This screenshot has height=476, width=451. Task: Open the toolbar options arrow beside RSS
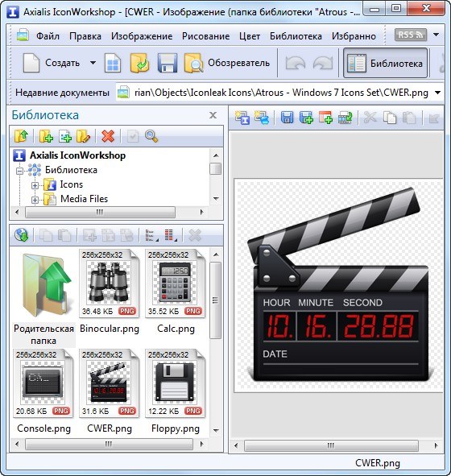tap(437, 35)
